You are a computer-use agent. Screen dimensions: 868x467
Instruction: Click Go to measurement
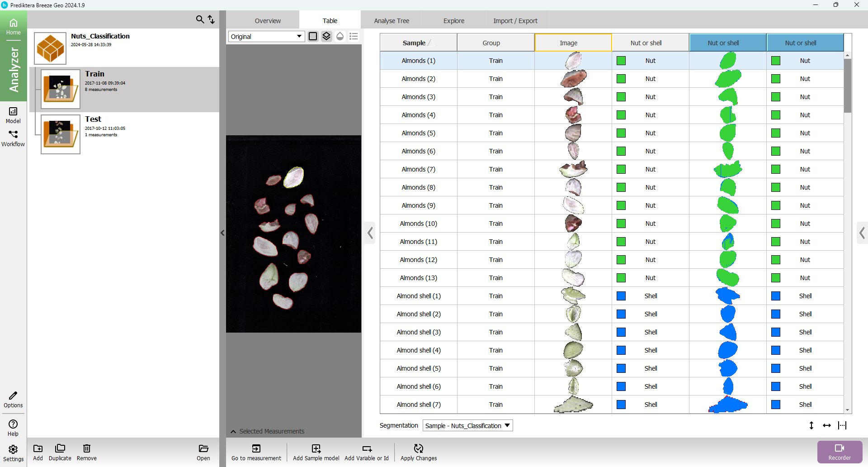[x=256, y=452]
